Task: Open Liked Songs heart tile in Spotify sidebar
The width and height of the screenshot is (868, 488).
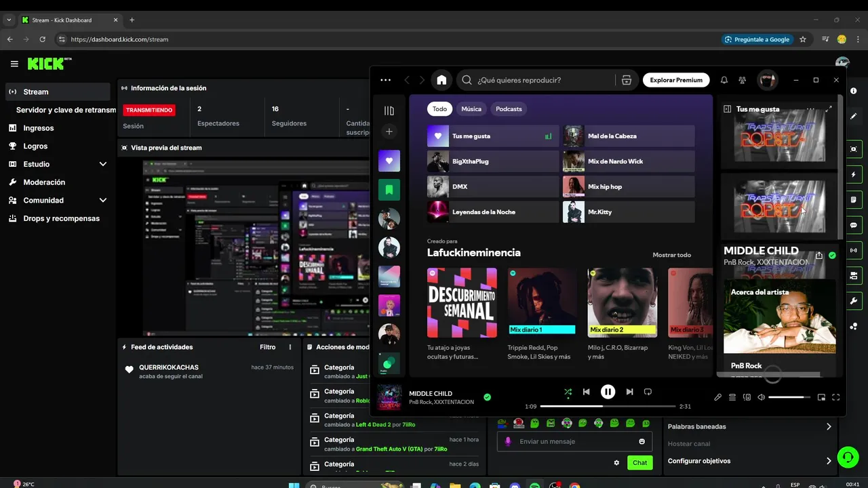Action: [x=389, y=161]
